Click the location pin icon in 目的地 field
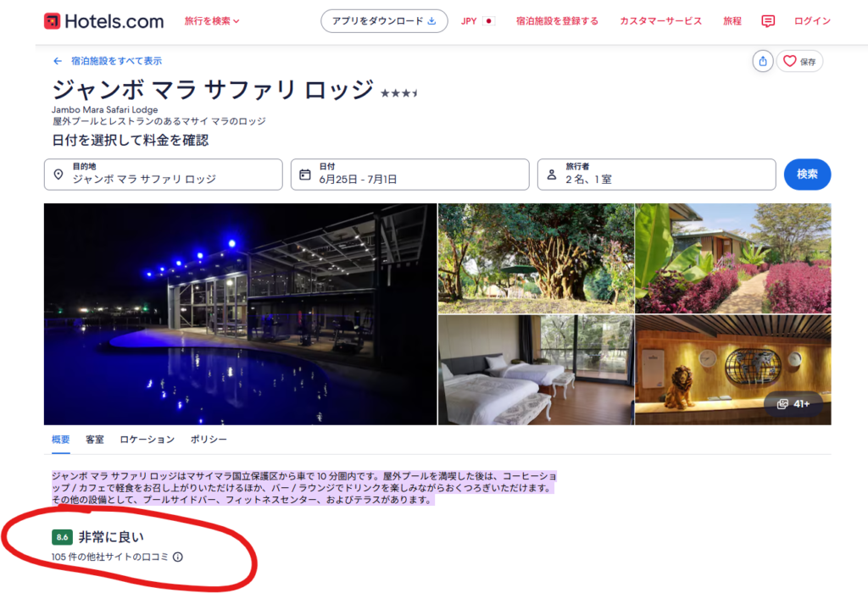Image resolution: width=868 pixels, height=593 pixels. coord(58,175)
